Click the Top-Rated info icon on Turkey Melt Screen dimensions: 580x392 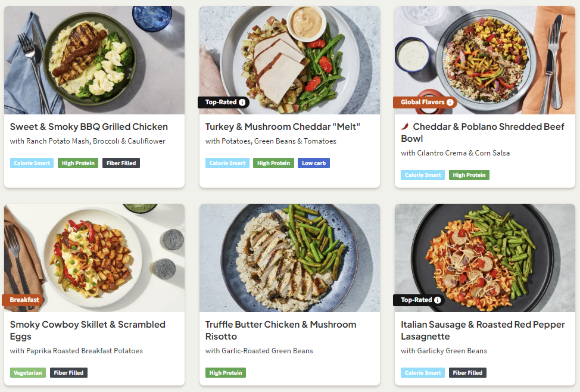click(x=242, y=102)
